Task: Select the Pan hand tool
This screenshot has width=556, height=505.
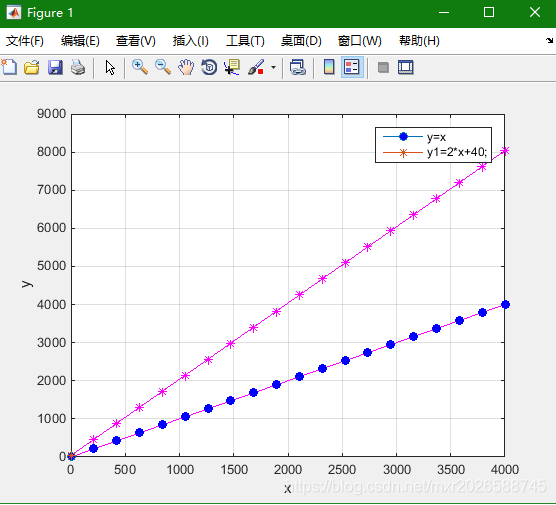Action: [186, 67]
